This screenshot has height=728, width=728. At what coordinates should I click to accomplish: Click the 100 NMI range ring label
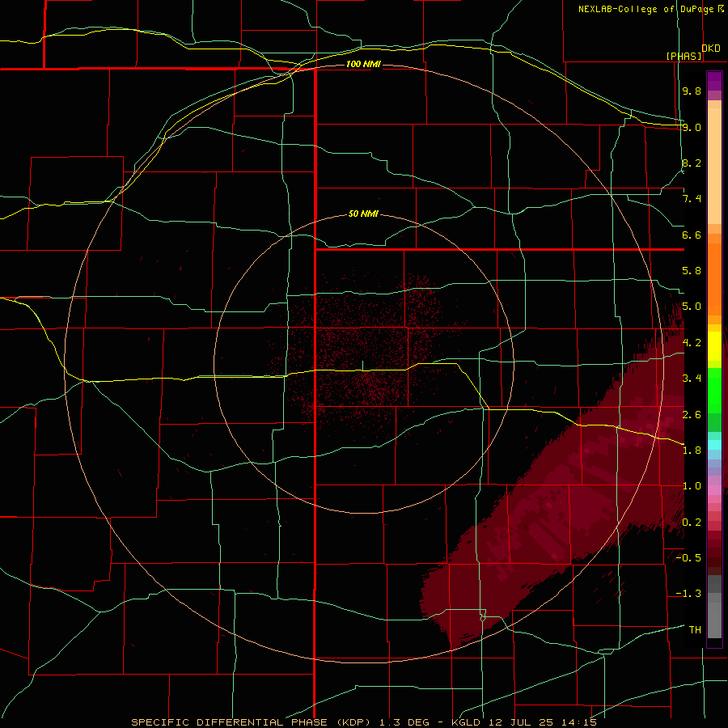pyautogui.click(x=363, y=64)
